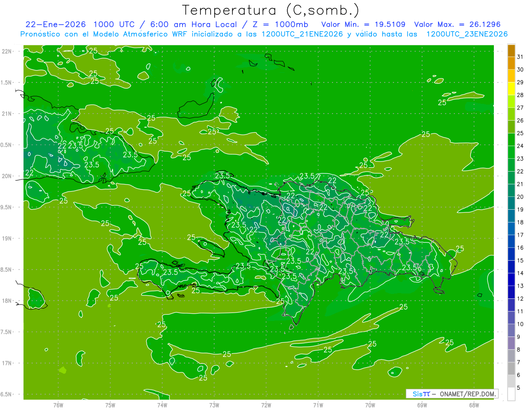Click the legend swatch between 19 and 20
The image size is (532, 411).
(511, 204)
